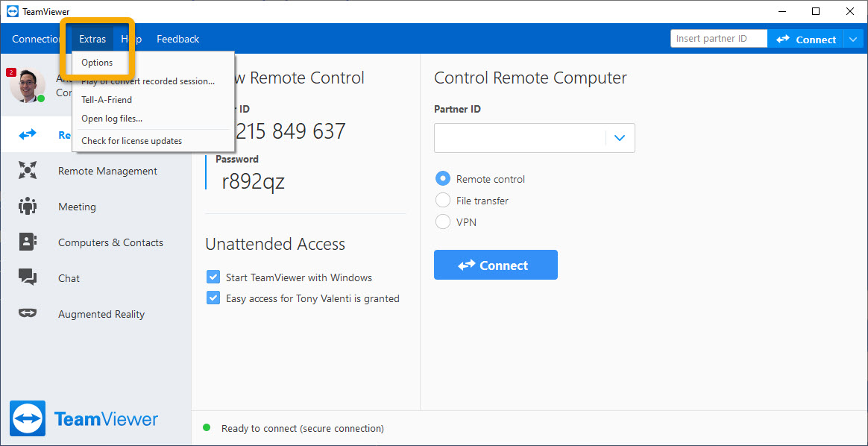Click the Remote Management sidebar icon

27,171
